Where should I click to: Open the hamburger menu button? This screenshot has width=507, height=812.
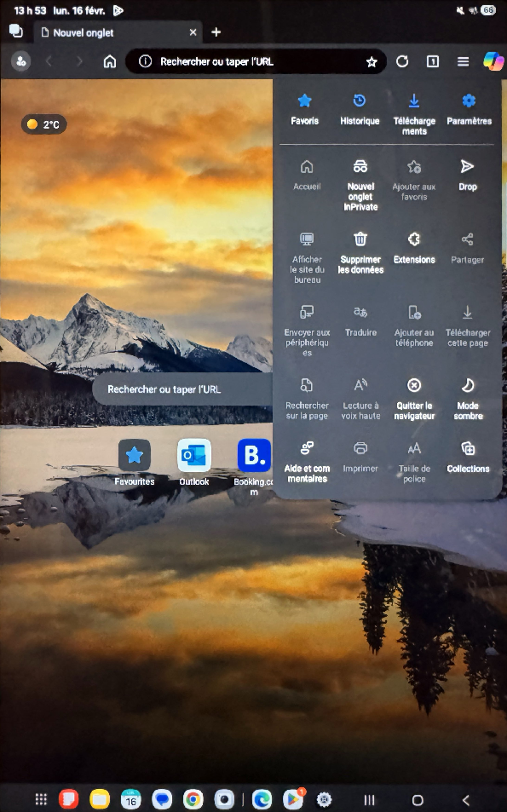click(x=463, y=61)
